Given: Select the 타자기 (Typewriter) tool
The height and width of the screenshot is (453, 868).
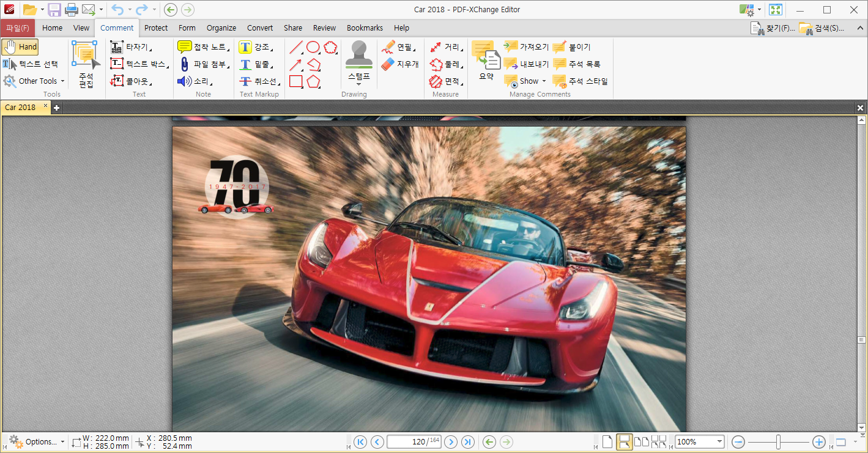Looking at the screenshot, I should click(131, 47).
